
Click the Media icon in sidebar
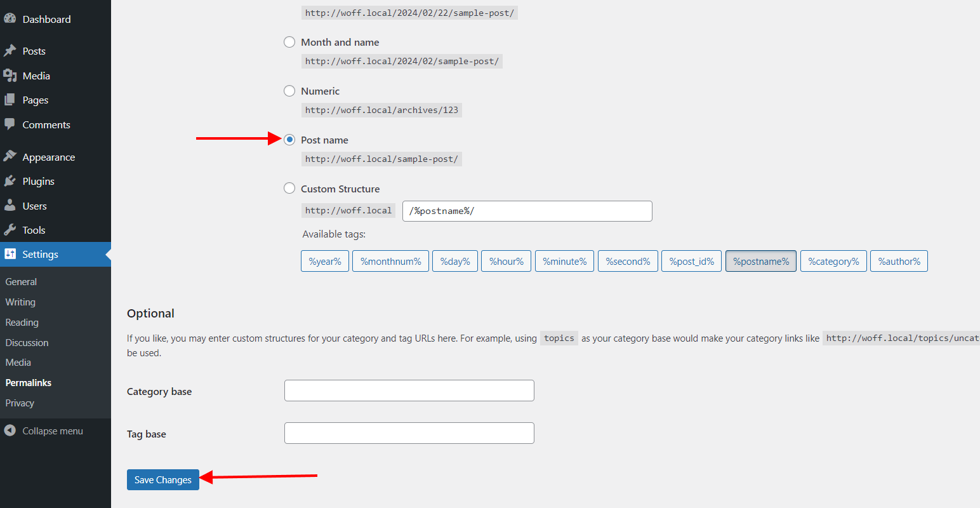click(x=10, y=76)
